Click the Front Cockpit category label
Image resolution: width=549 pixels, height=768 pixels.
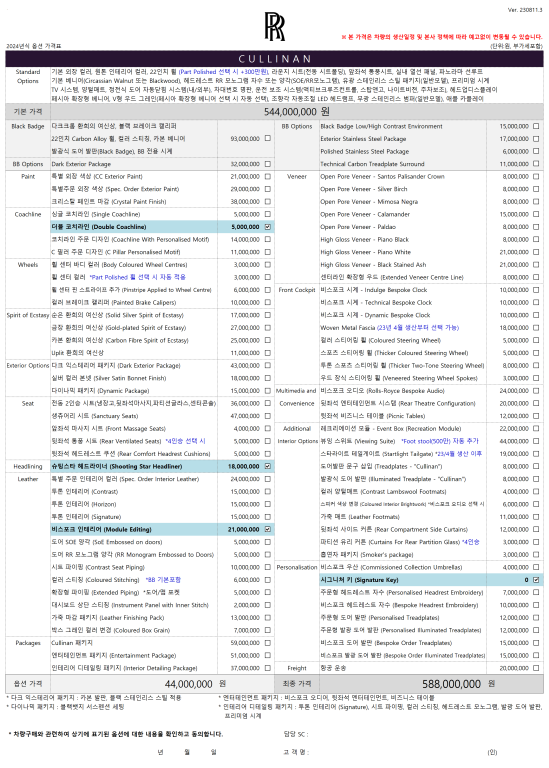tap(297, 290)
